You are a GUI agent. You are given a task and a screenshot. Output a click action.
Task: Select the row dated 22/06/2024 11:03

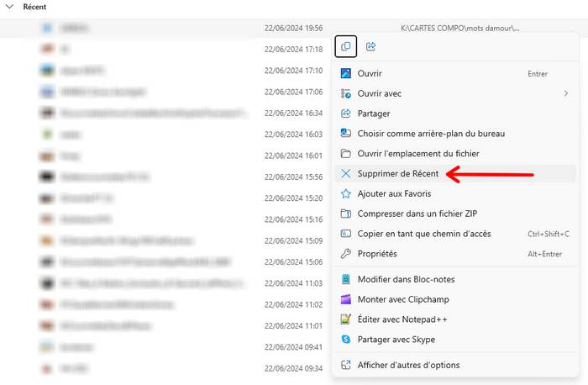coord(165,283)
